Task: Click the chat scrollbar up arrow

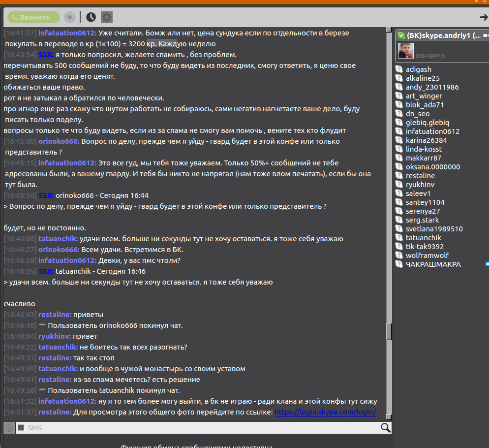Action: tap(389, 30)
